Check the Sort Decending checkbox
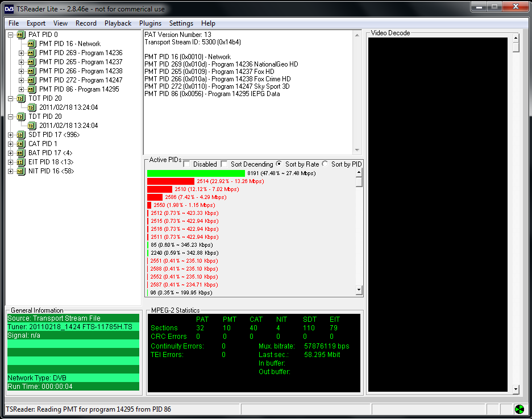 pos(224,164)
